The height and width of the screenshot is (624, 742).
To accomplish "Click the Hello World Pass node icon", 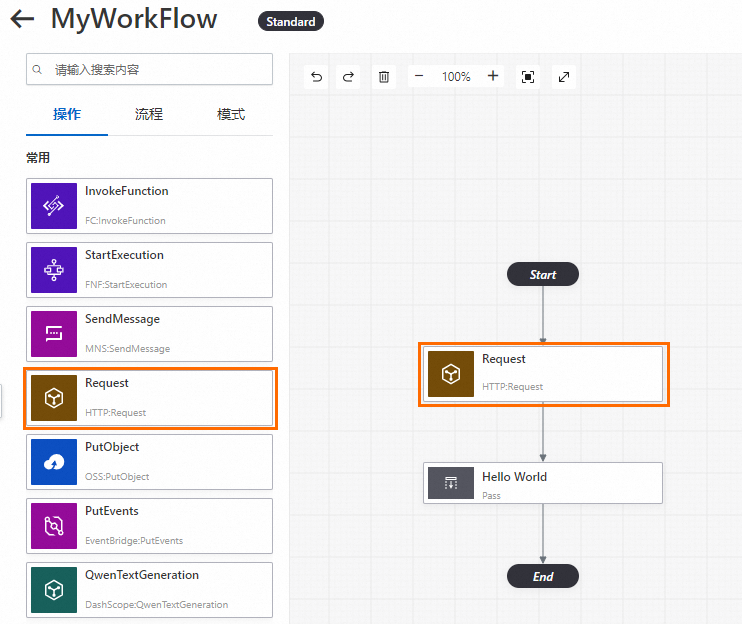I will point(451,483).
